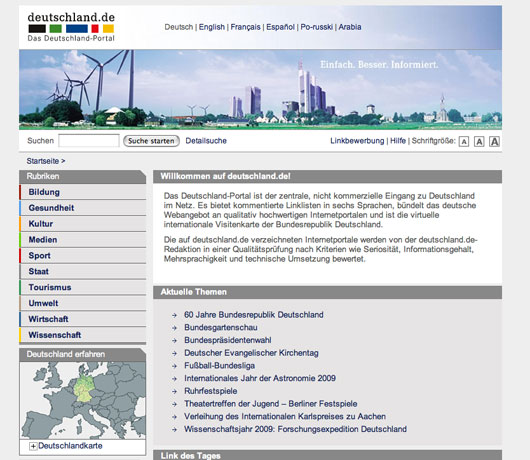Open the Bundesgartenschau topic
Image resolution: width=530 pixels, height=460 pixels.
221,328
